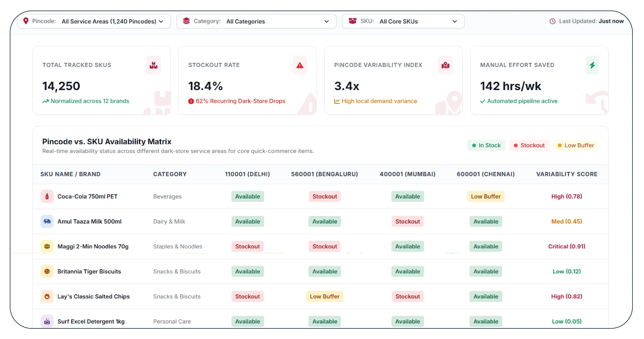Click the map icon on Pincode Variability Index card
Screen dimensions: 644x339
pyautogui.click(x=445, y=65)
